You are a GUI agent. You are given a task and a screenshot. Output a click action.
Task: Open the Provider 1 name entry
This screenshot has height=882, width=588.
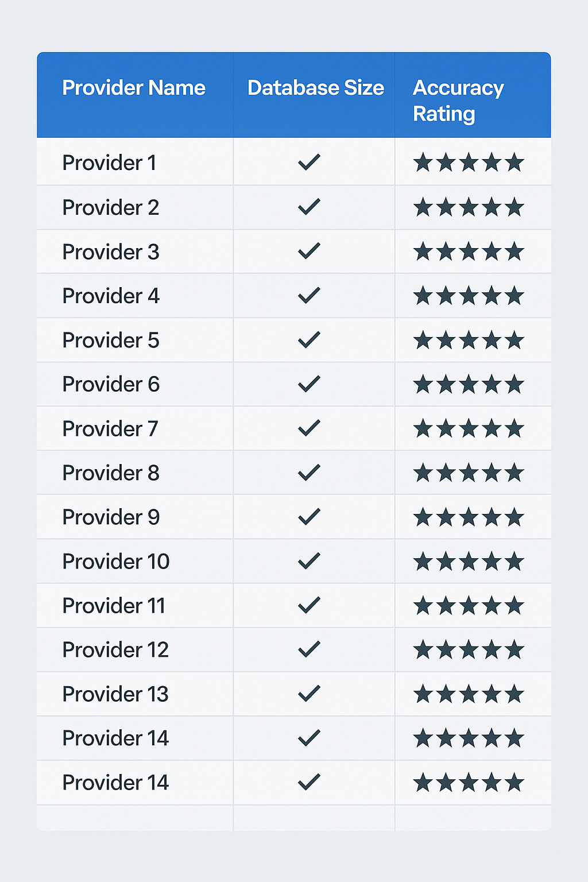[x=109, y=163]
